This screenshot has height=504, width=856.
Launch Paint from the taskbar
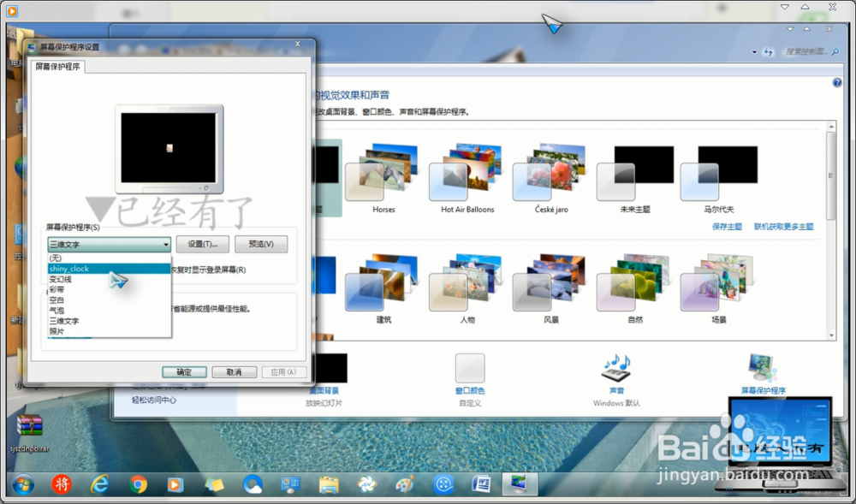pos(405,483)
